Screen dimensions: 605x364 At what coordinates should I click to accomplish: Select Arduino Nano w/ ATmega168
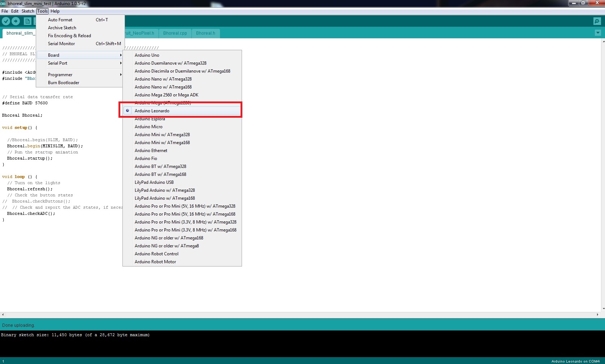pyautogui.click(x=182, y=87)
